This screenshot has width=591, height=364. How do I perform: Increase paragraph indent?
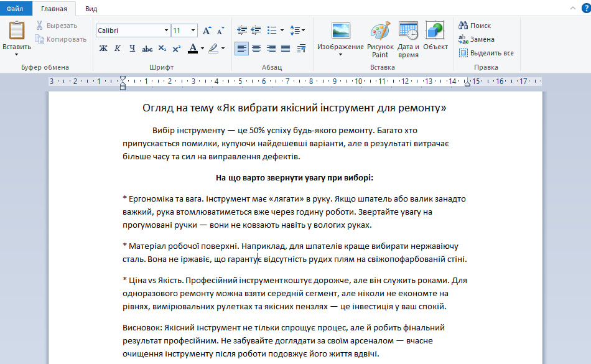256,30
